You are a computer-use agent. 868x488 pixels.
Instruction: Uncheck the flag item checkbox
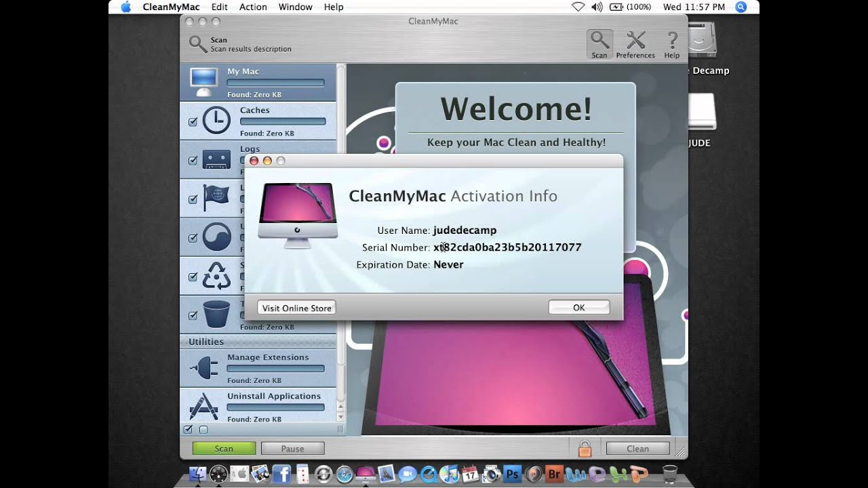click(193, 199)
